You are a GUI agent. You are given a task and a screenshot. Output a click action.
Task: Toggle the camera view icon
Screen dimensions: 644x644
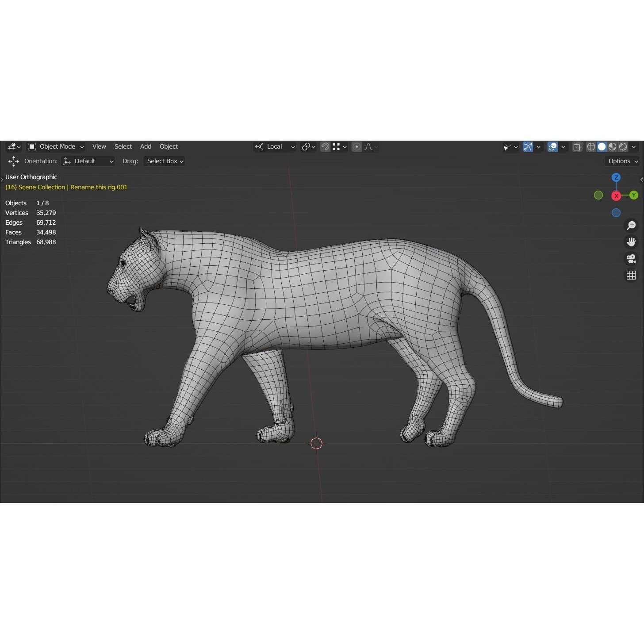coord(631,259)
